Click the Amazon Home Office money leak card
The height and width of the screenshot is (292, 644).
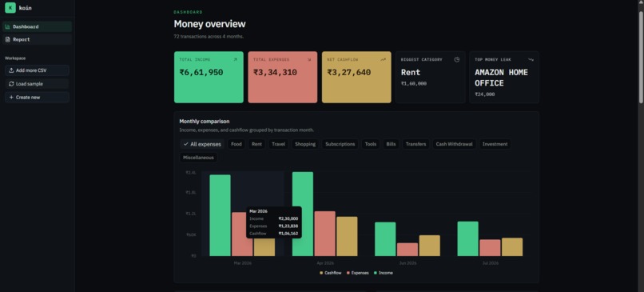[504, 77]
